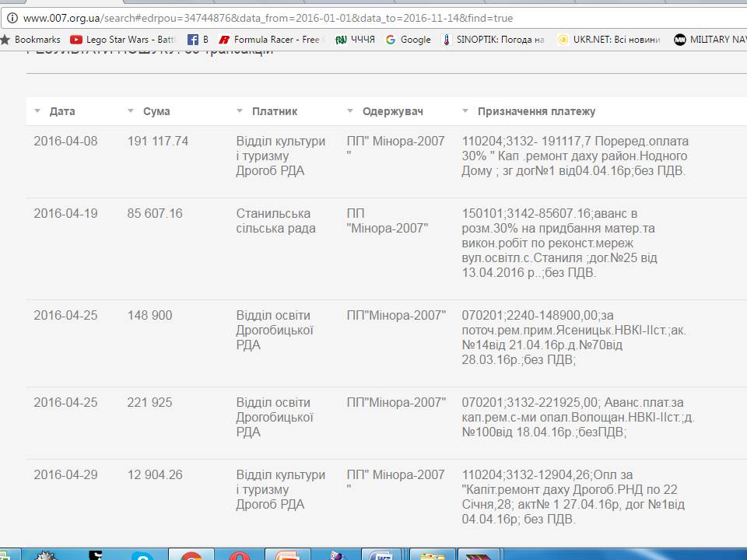747x560 pixels.
Task: Open Lego Star Wars YouTube bookmark
Action: coord(124,40)
